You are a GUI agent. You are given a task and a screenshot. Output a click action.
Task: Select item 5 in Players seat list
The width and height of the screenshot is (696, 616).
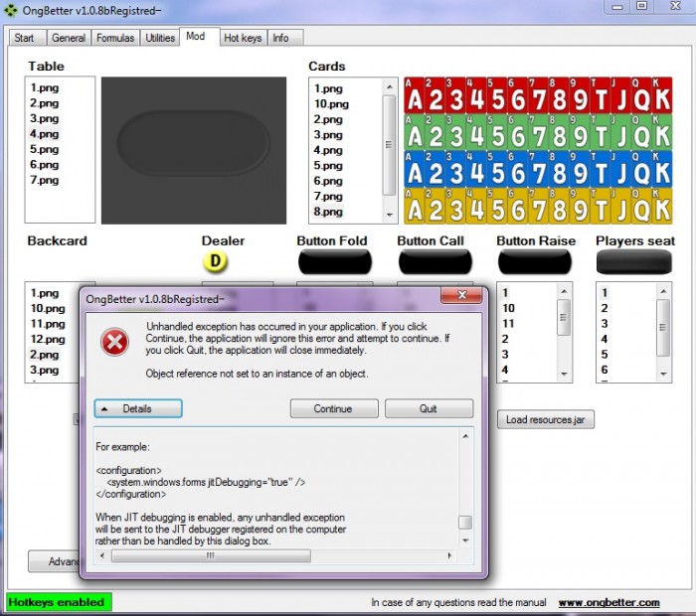click(605, 355)
